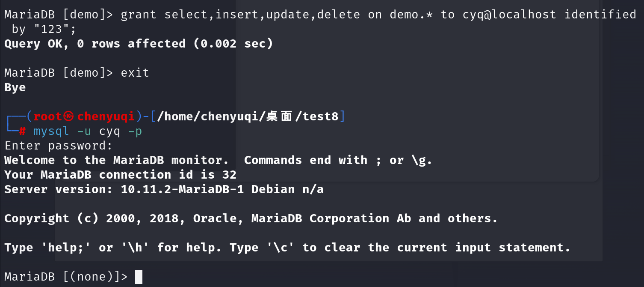Click "cyq@localhost" in the grant statement
644x287 pixels.
[509, 15]
